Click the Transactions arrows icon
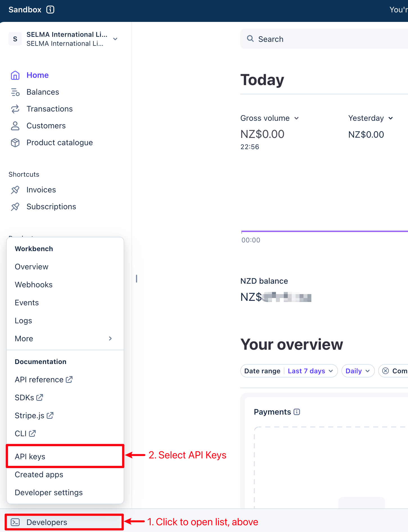This screenshot has width=408, height=532. click(x=15, y=109)
